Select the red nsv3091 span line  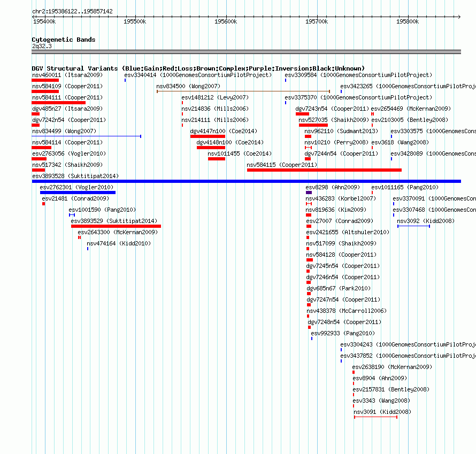point(375,417)
